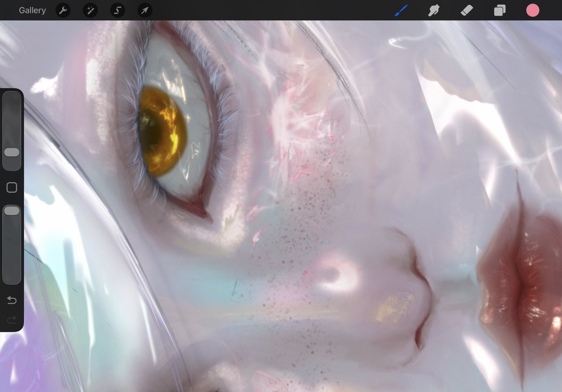Tap the brush size slider handle

pyautogui.click(x=12, y=152)
